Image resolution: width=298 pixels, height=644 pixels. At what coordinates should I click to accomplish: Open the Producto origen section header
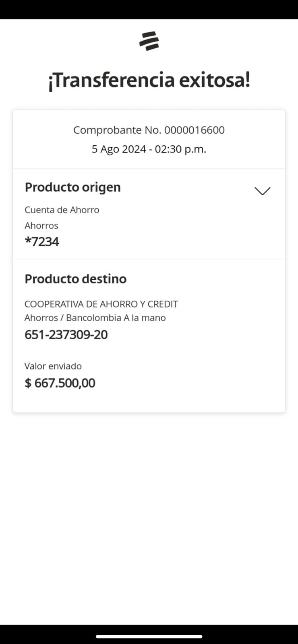tap(73, 187)
